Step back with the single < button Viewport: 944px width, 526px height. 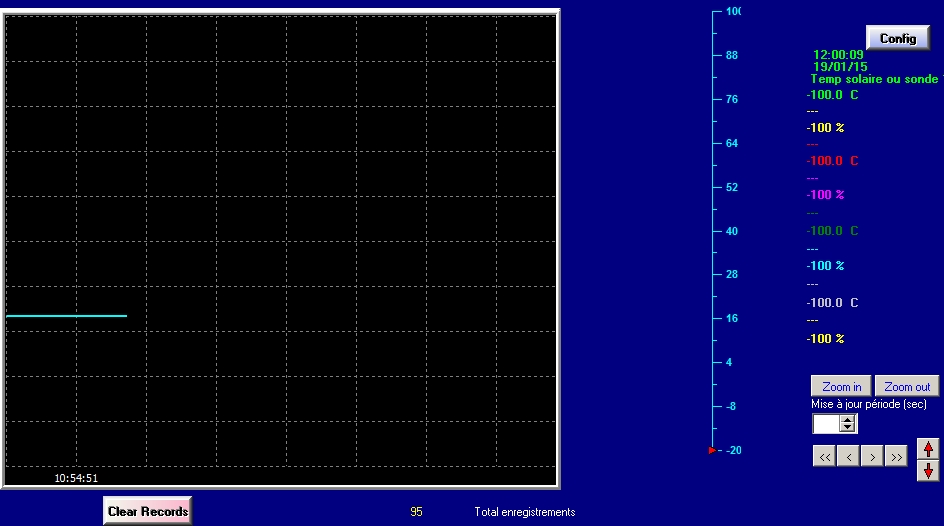click(848, 457)
